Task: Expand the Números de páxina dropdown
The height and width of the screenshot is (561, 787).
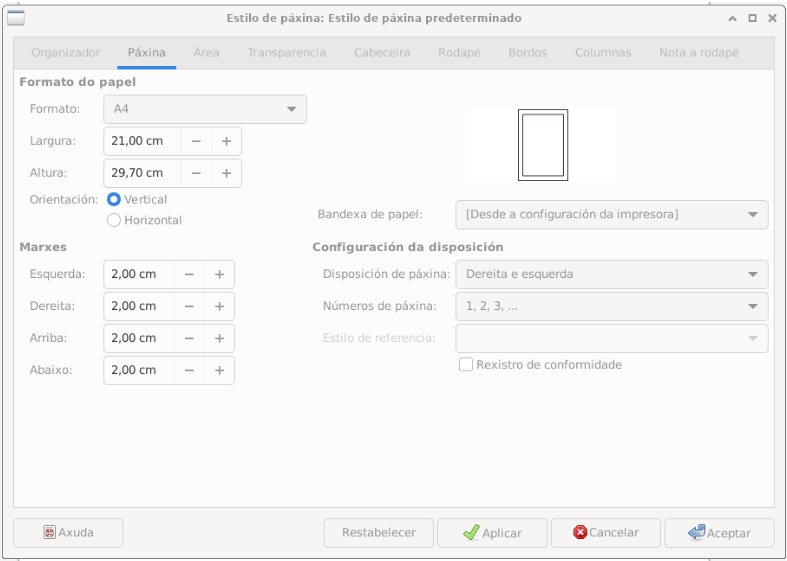Action: coord(611,306)
